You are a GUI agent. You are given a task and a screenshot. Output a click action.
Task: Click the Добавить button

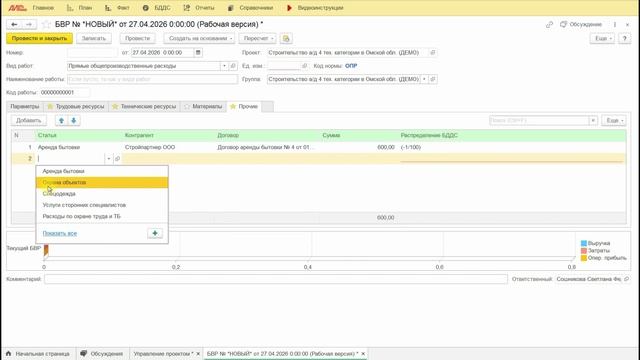tap(29, 120)
